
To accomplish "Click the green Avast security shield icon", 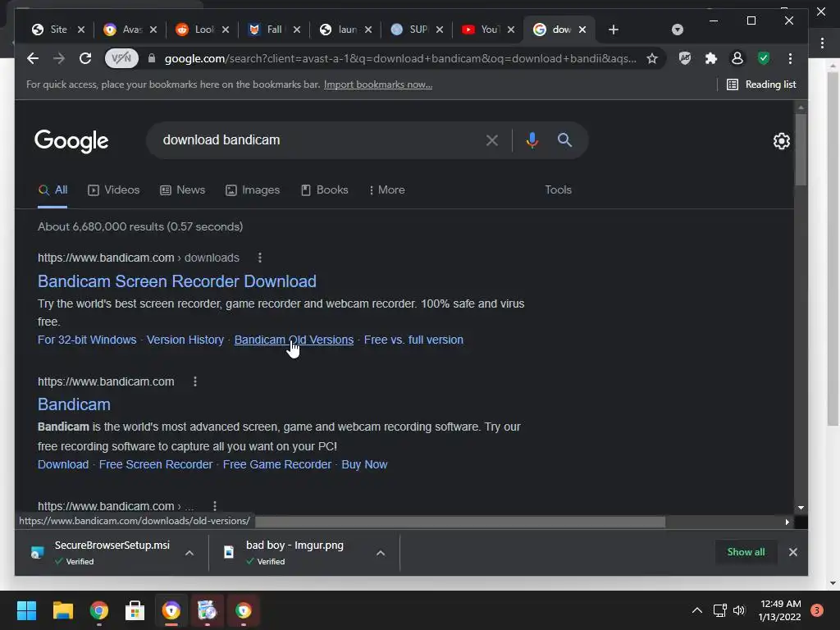I will 764,58.
